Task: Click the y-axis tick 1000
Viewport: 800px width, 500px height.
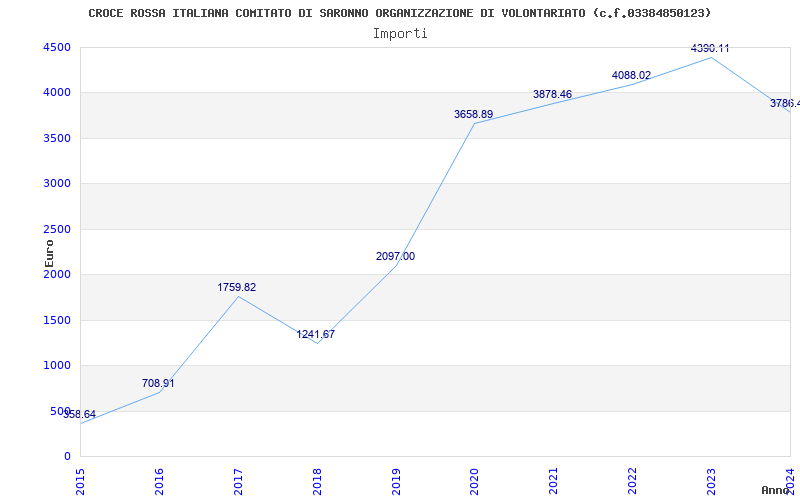Action: point(58,366)
